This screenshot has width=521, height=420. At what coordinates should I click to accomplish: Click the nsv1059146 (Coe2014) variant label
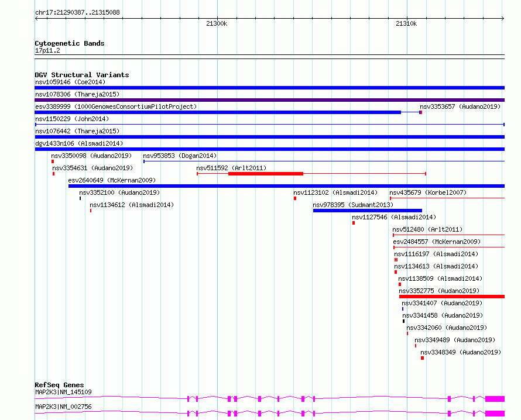(x=70, y=82)
